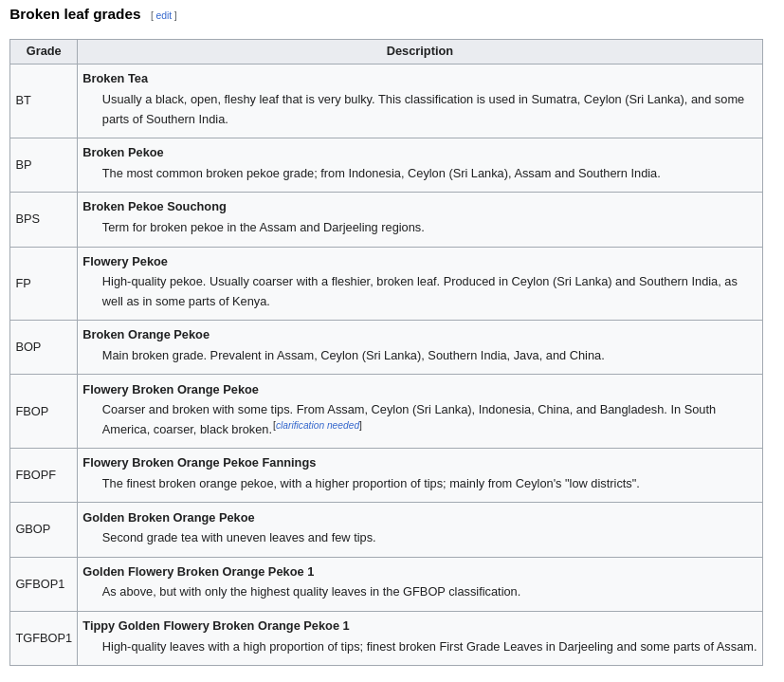The image size is (784, 682).
Task: Click the edit link next to heading
Action: (163, 15)
